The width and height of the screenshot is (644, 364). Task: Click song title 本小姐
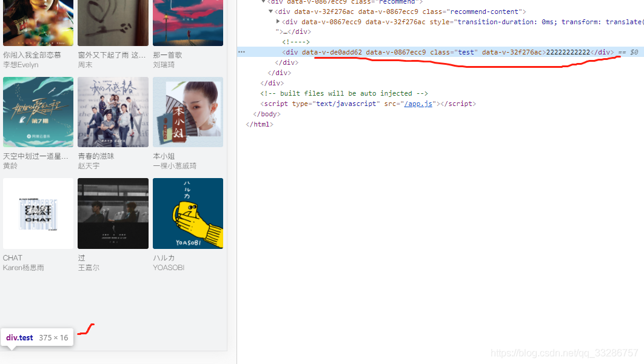164,156
